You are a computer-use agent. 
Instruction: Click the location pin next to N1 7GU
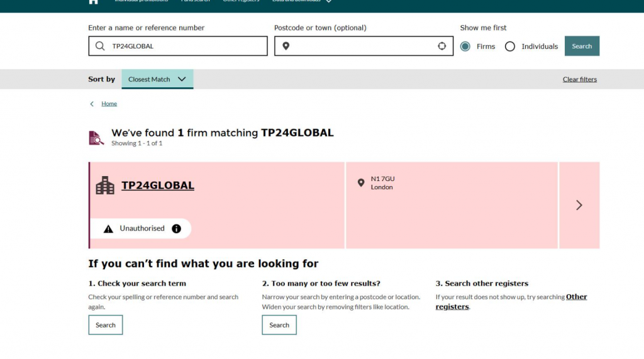[360, 183]
